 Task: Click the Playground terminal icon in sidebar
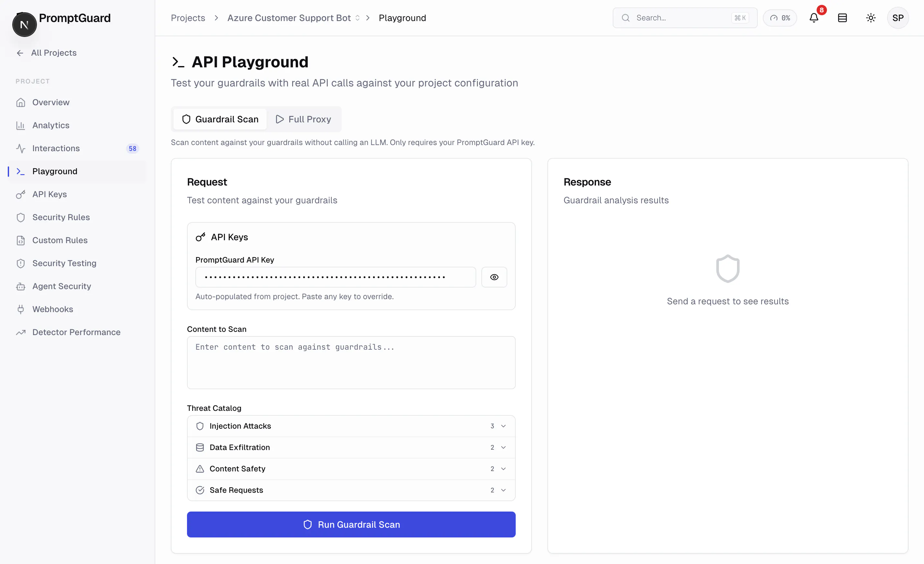(x=21, y=172)
